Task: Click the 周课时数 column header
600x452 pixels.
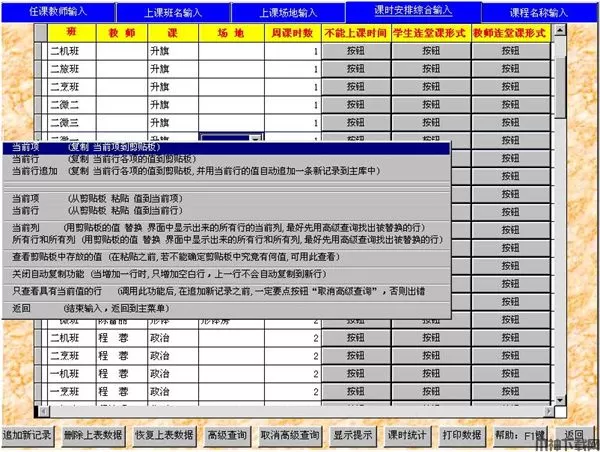Action: [292, 33]
